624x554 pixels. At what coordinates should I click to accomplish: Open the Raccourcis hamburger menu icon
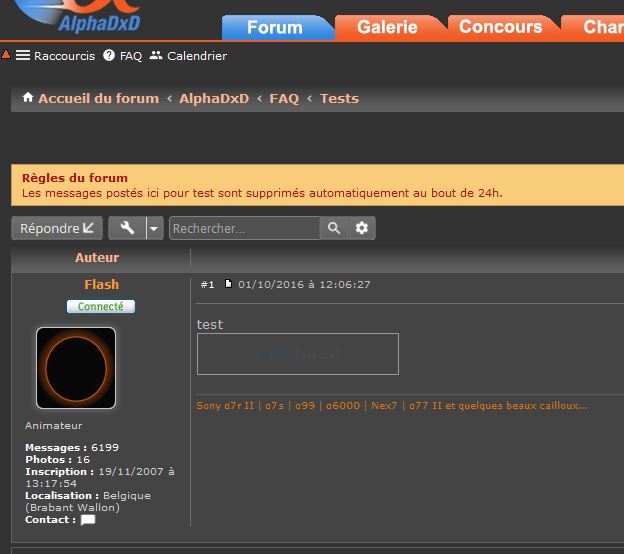pos(23,56)
